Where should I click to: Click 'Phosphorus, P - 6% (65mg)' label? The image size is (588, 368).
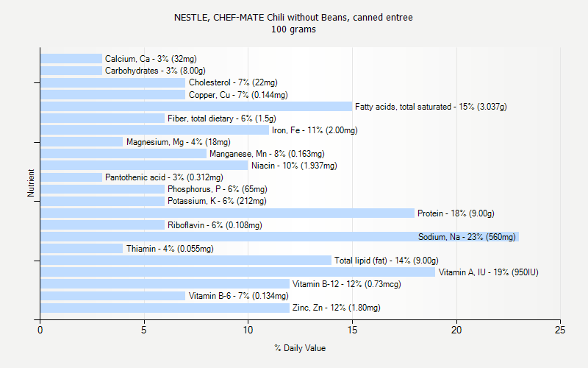pyautogui.click(x=218, y=189)
